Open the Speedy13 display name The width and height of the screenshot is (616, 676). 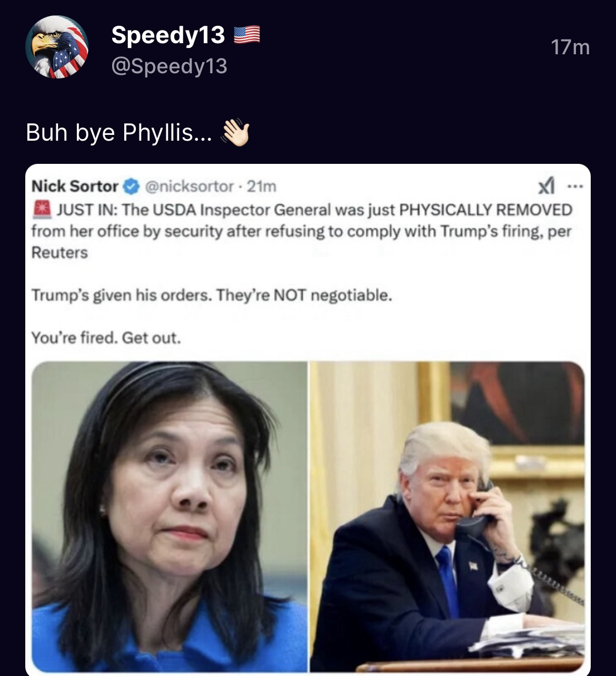[168, 35]
